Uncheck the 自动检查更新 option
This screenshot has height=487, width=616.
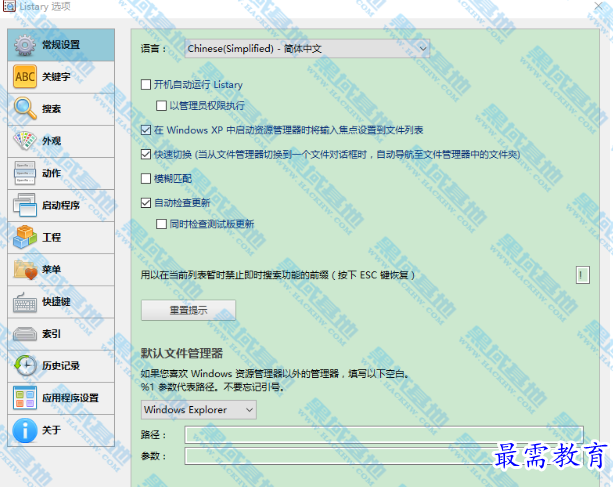pyautogui.click(x=147, y=203)
